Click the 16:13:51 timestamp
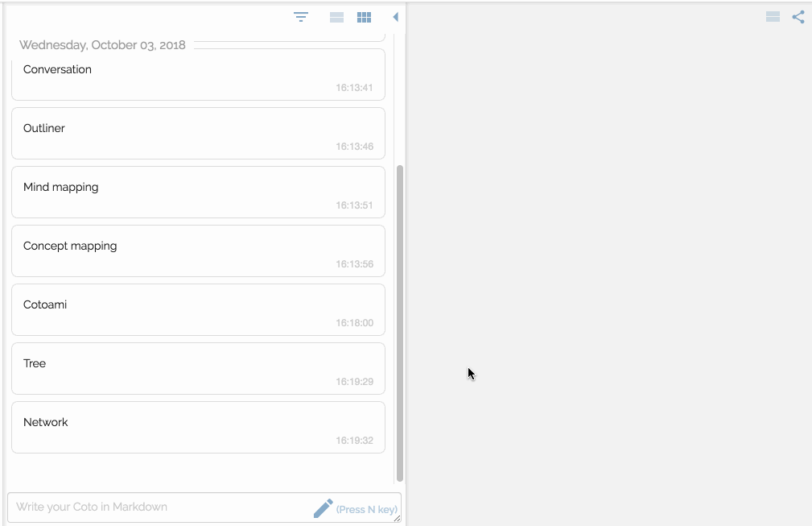 click(x=354, y=205)
